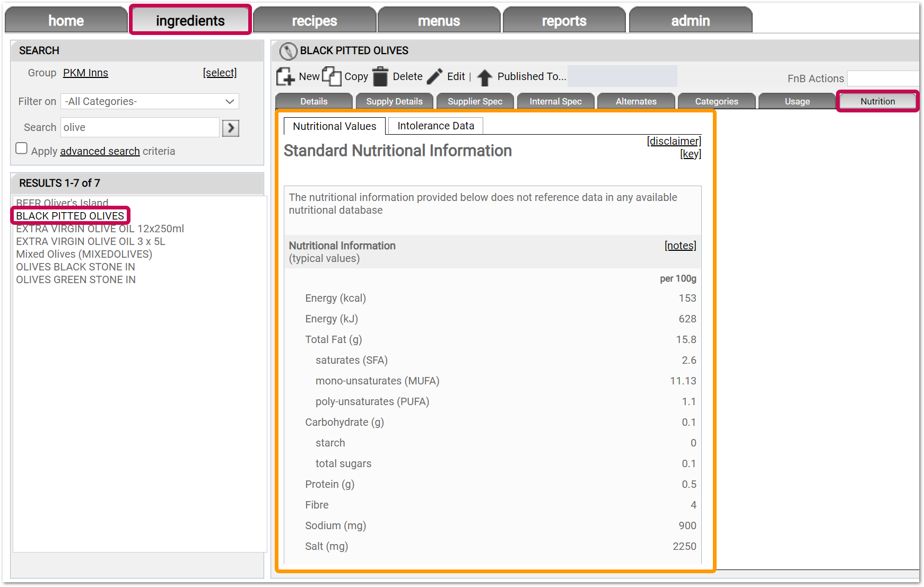Select the Details sub-tab
The height and width of the screenshot is (587, 924).
pyautogui.click(x=314, y=101)
